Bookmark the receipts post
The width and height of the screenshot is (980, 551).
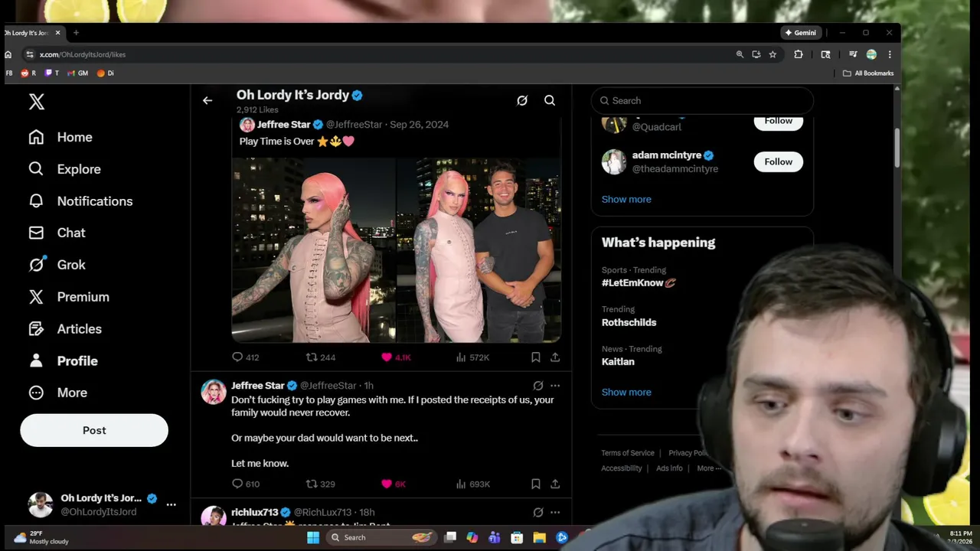[x=536, y=484]
